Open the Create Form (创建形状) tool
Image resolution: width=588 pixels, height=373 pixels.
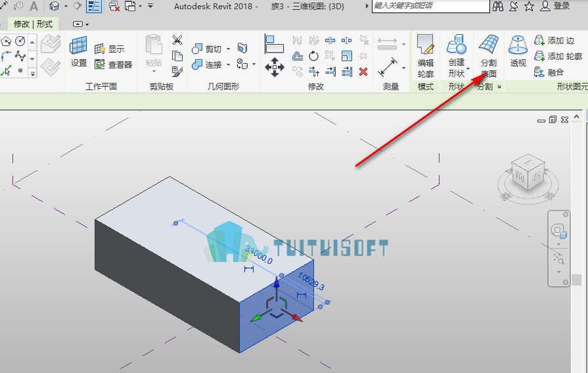point(457,56)
